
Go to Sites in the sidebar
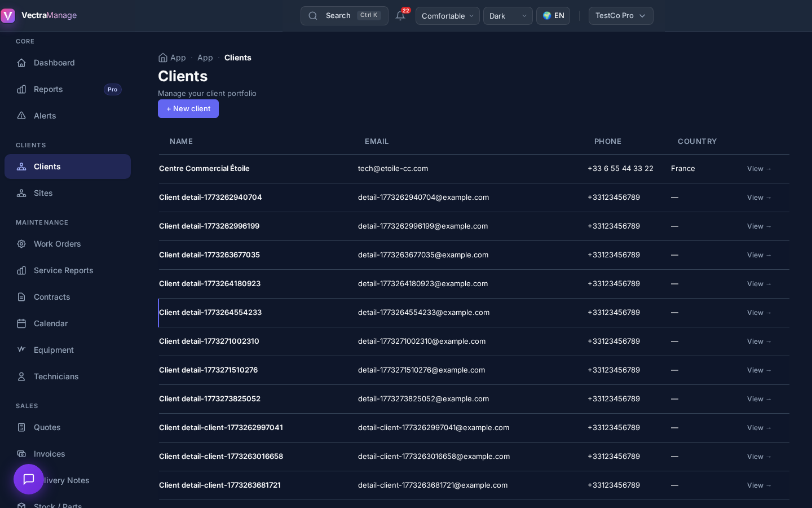pos(68,193)
